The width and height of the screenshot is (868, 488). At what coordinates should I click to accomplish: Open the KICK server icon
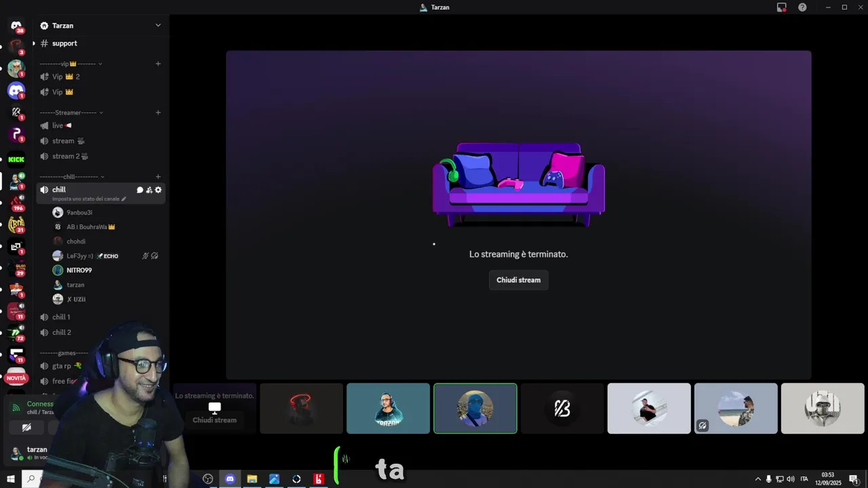(16, 159)
